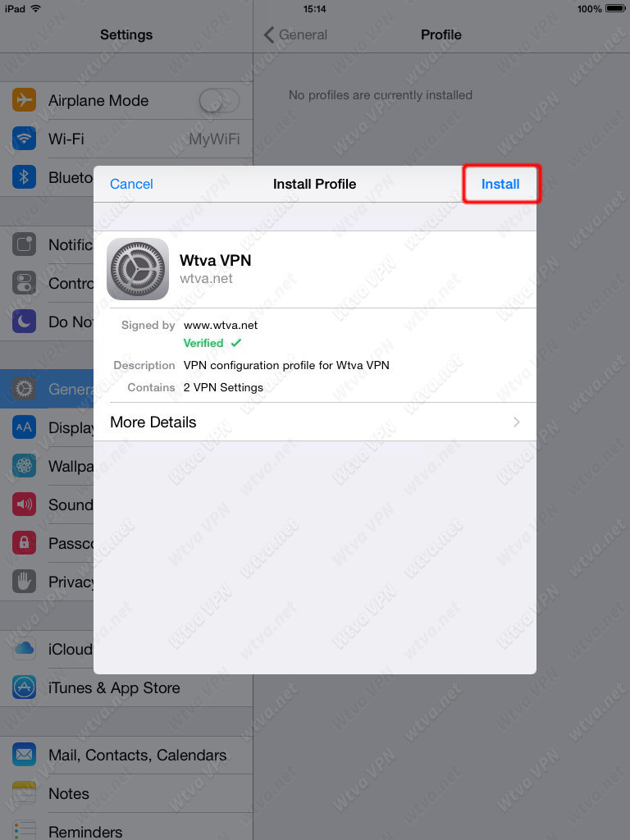Toggle the Airplane Mode switch
The width and height of the screenshot is (630, 840).
coord(219,100)
